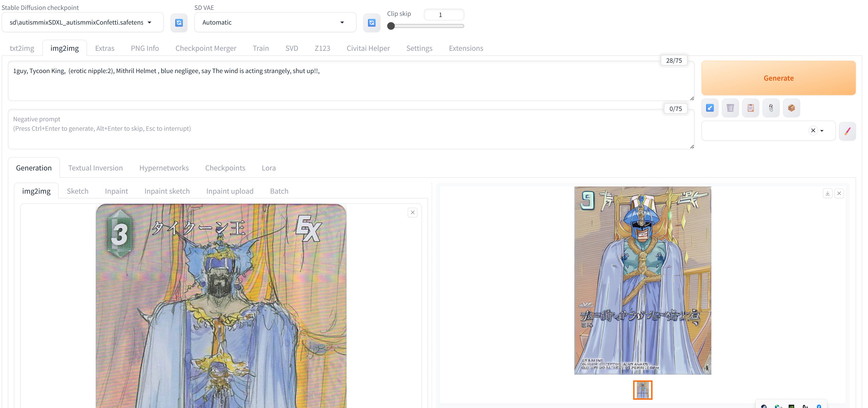The width and height of the screenshot is (868, 408).
Task: Expand the styles dropdown arrow
Action: coord(822,131)
